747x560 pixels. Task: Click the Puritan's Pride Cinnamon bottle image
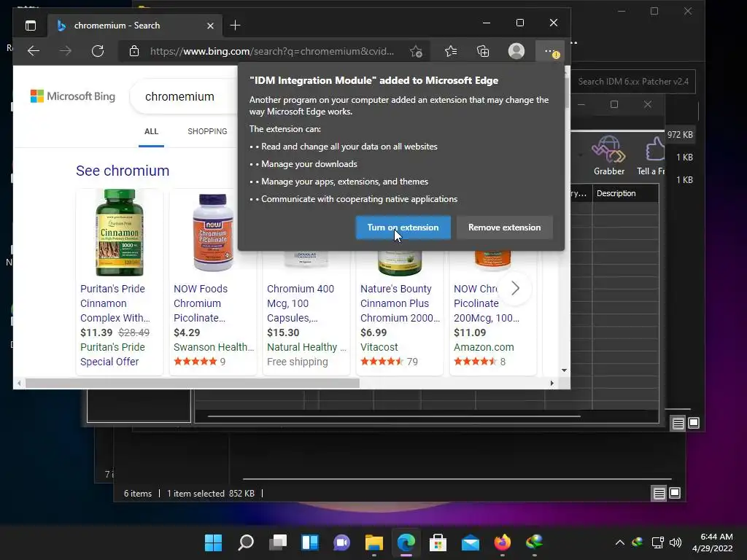coord(120,233)
